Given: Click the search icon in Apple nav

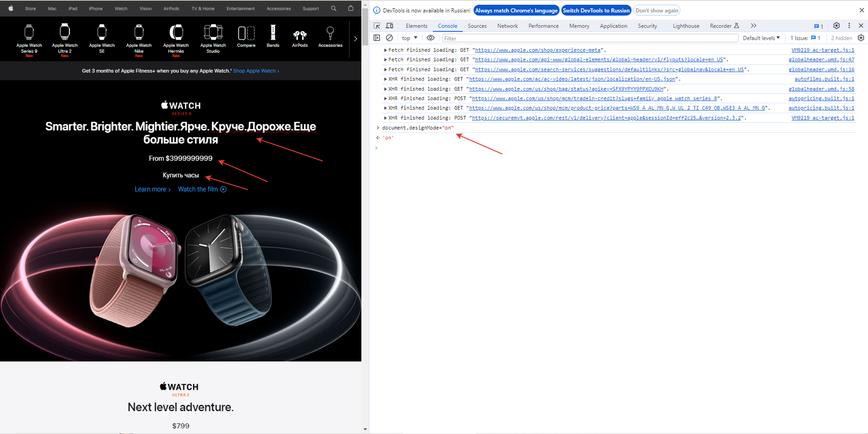Looking at the screenshot, I should point(333,8).
